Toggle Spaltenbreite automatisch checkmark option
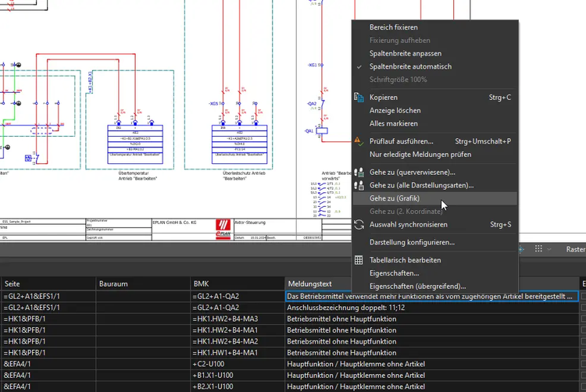This screenshot has width=586, height=392. pyautogui.click(x=410, y=66)
